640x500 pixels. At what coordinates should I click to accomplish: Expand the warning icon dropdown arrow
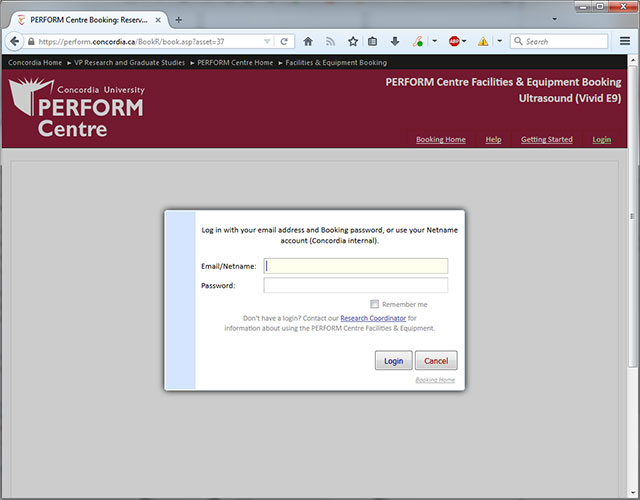(497, 42)
